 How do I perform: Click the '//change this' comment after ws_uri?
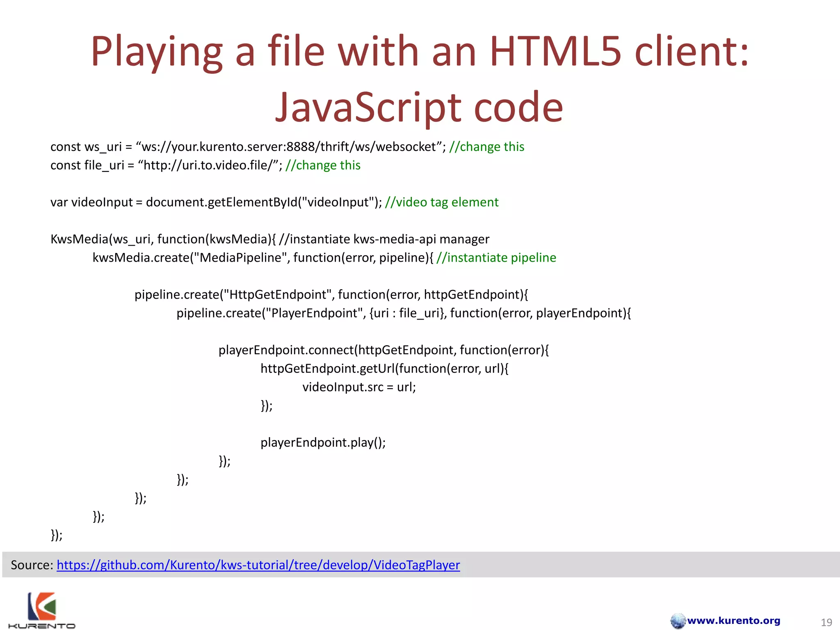487,147
